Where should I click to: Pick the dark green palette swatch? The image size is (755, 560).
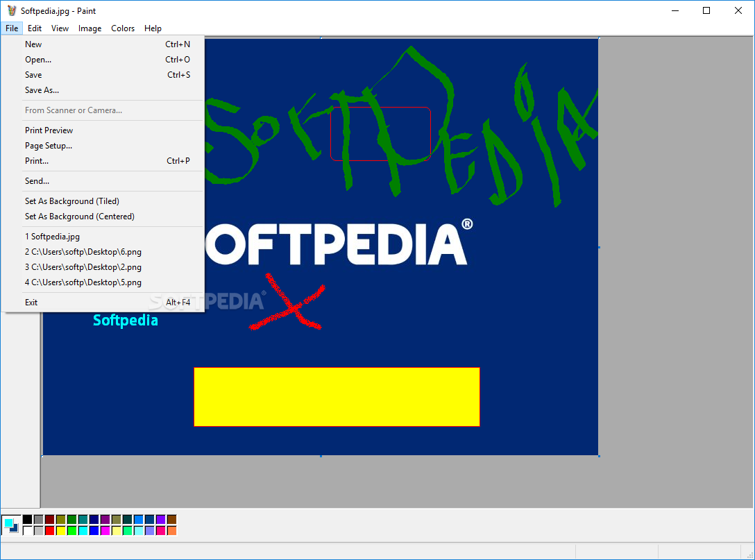click(71, 519)
